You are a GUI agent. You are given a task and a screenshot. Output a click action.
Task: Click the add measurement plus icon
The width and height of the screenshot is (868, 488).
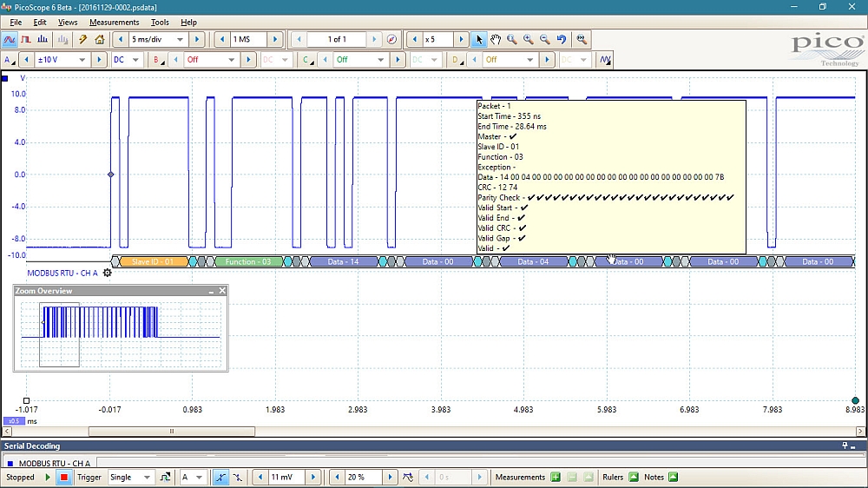pos(556,477)
